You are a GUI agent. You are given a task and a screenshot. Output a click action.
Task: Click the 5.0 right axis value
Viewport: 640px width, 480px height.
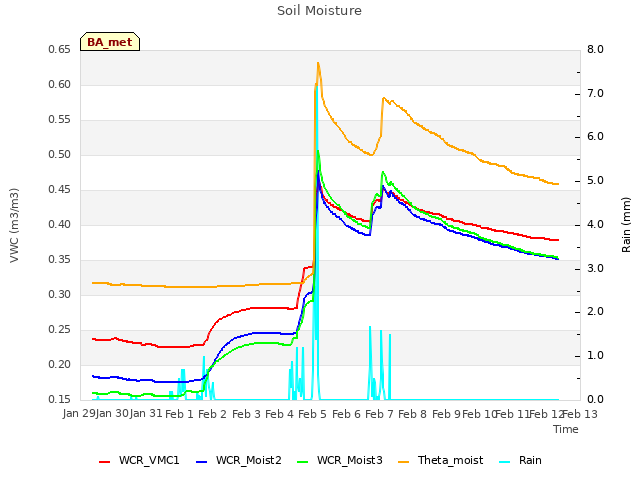click(595, 180)
